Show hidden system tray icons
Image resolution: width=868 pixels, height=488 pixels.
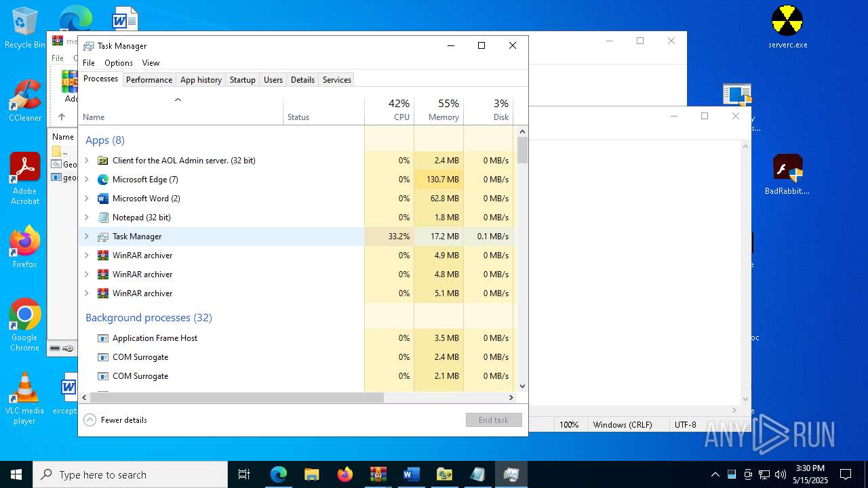(x=715, y=474)
